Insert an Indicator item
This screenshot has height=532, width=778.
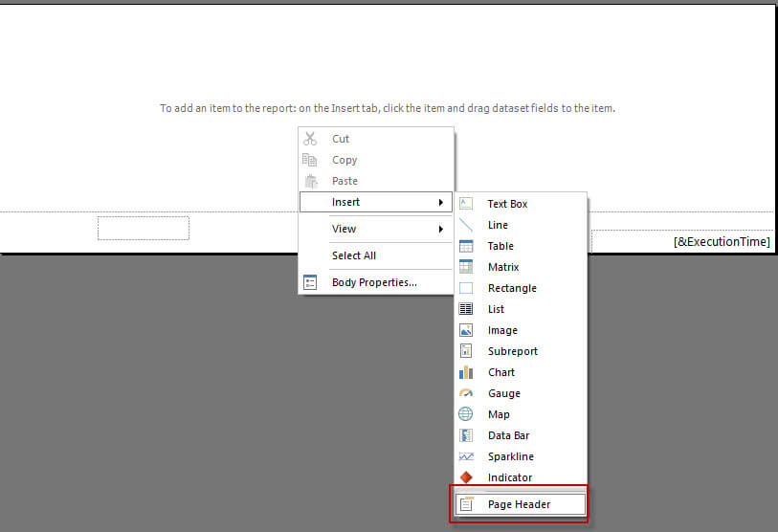(x=521, y=477)
